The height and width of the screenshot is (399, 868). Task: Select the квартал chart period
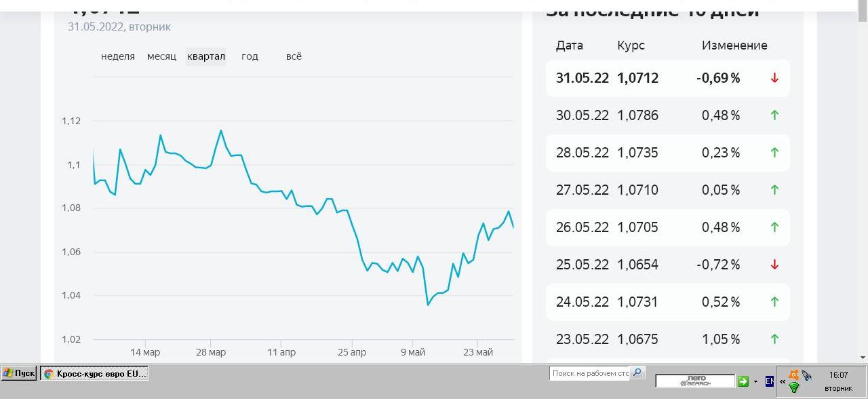tap(206, 56)
